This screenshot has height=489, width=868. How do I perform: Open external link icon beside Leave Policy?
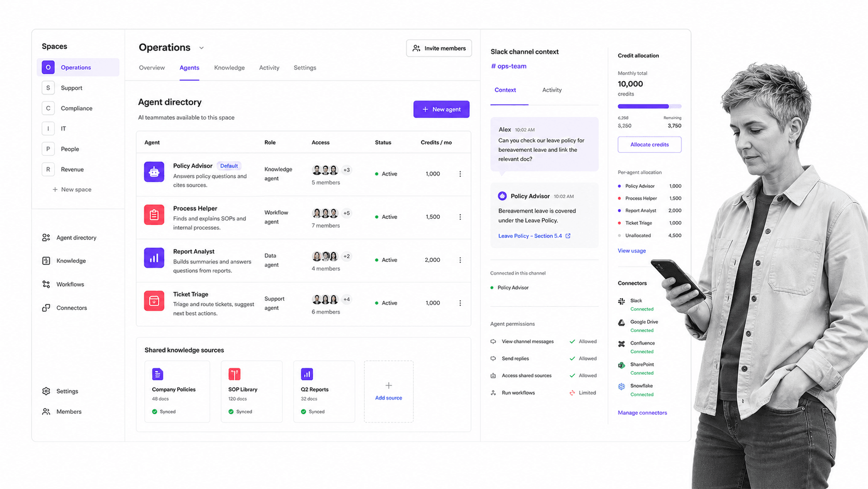pyautogui.click(x=568, y=236)
